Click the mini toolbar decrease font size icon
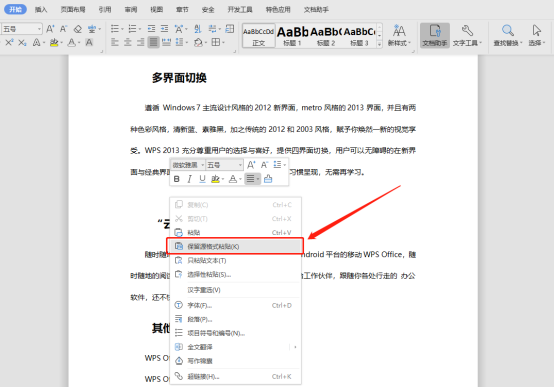 264,165
